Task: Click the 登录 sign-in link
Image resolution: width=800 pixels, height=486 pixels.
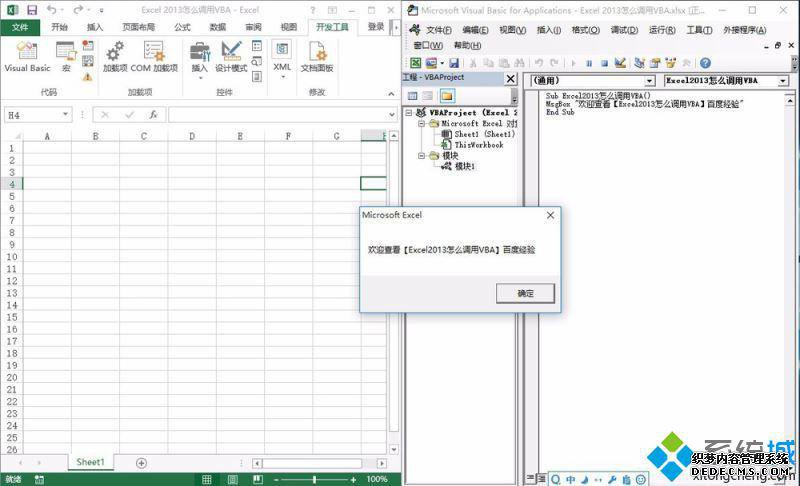Action: click(x=376, y=27)
